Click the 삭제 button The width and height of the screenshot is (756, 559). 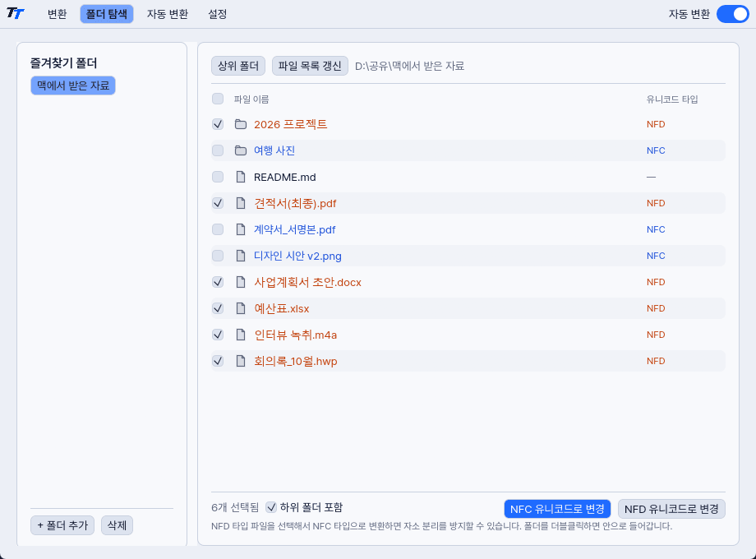tap(117, 525)
